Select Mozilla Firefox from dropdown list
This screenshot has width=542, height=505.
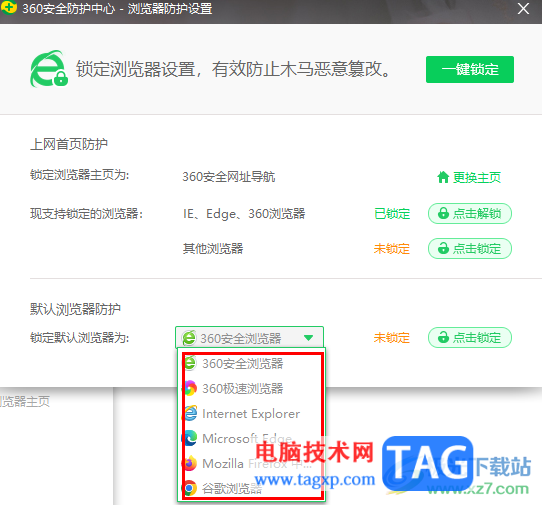tap(251, 464)
